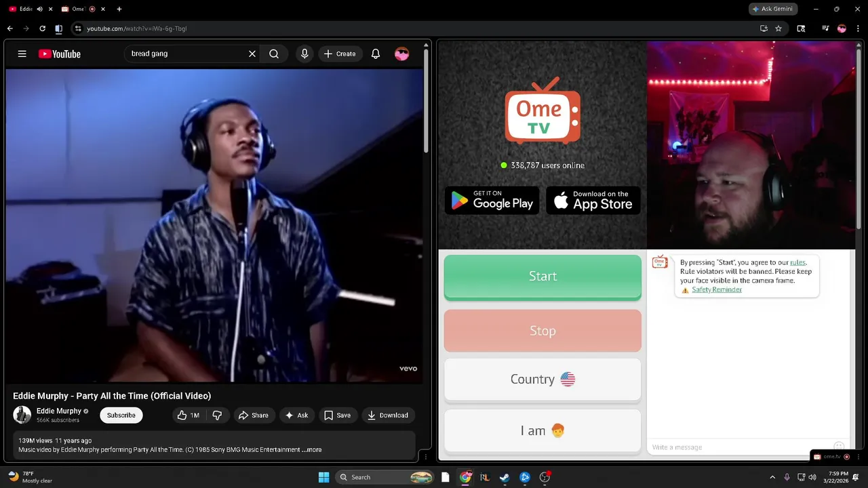Click 'Eddie Murphy - Party All the Time (Official Video)' title

[x=112, y=396]
